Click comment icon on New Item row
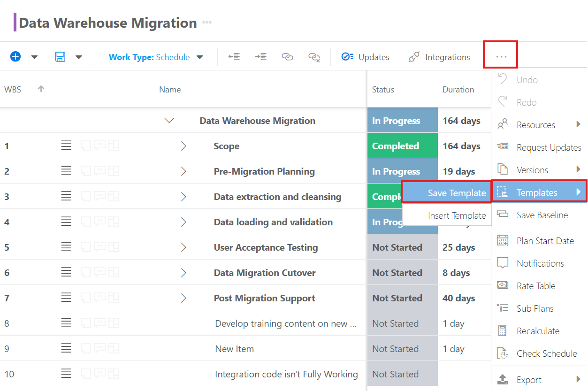The image size is (588, 391). 99,349
